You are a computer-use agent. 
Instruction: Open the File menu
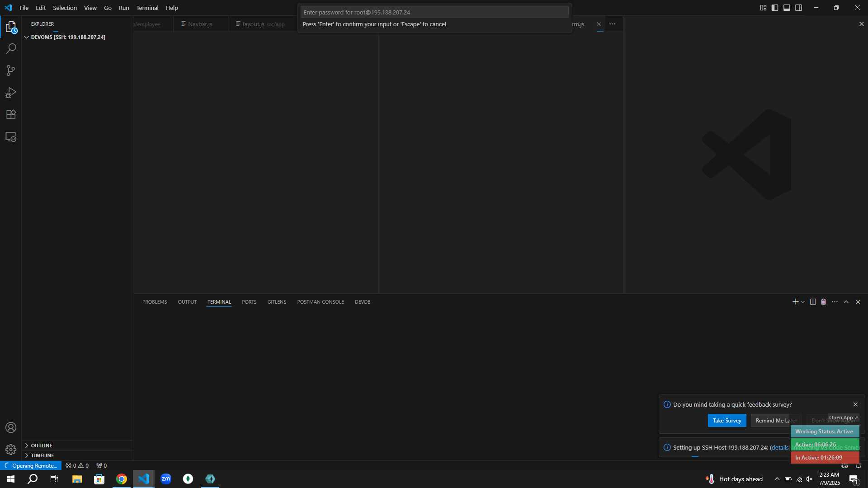pyautogui.click(x=24, y=8)
